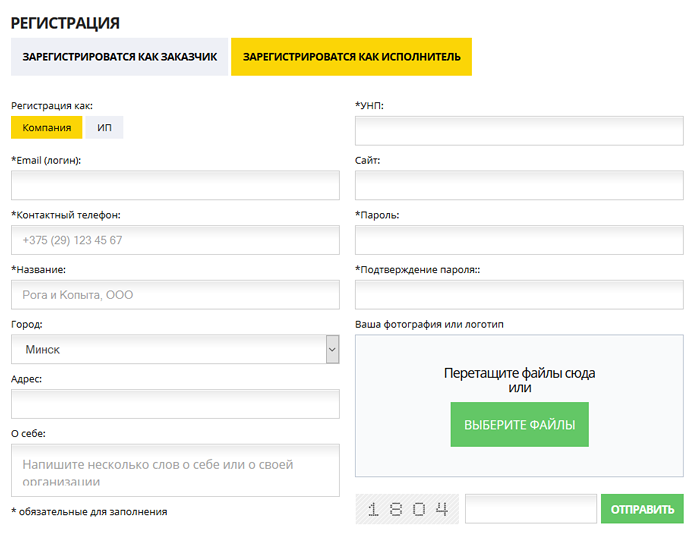The height and width of the screenshot is (544, 700).
Task: Select 'Зарегистрироваться как исполнитель' tab
Action: 351,57
